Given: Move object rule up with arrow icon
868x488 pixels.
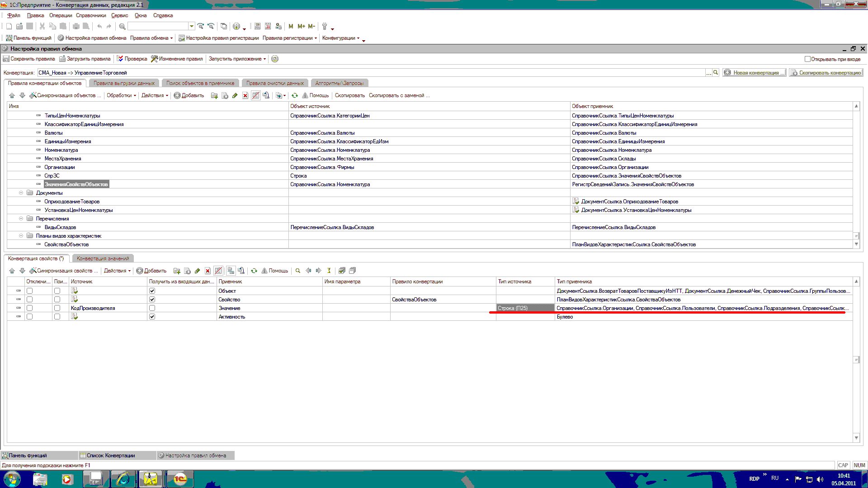Looking at the screenshot, I should tap(12, 95).
